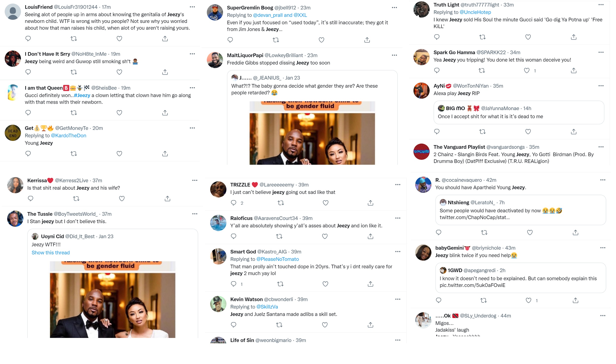Open the gender fluid image in J...... quoted tweet
This screenshot has width=616, height=364.
tap(312, 133)
